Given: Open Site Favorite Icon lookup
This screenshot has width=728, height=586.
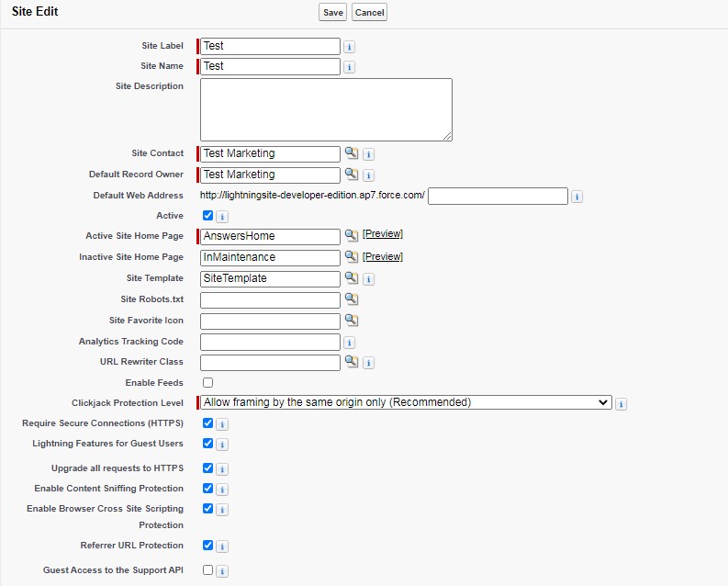Looking at the screenshot, I should 351,321.
